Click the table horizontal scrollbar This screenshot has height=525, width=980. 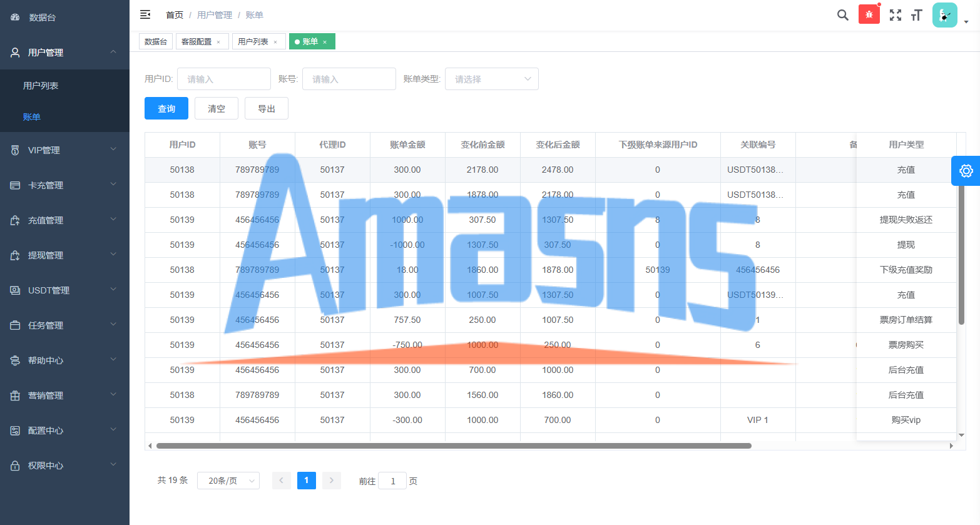click(x=454, y=446)
